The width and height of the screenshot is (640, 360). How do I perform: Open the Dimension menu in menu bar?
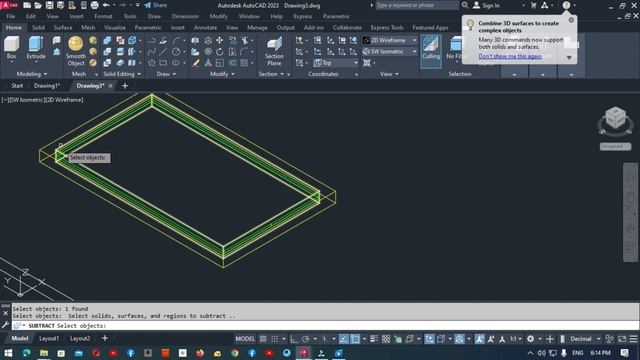coord(185,16)
